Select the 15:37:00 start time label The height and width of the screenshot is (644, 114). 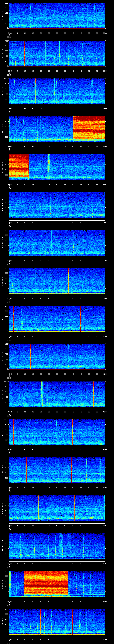coord(9,260)
